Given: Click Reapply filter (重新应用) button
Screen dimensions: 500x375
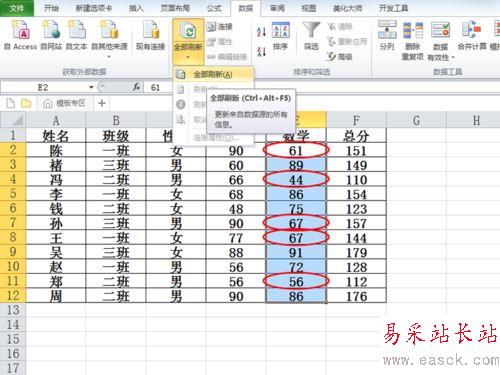Looking at the screenshot, I should pos(347,42).
